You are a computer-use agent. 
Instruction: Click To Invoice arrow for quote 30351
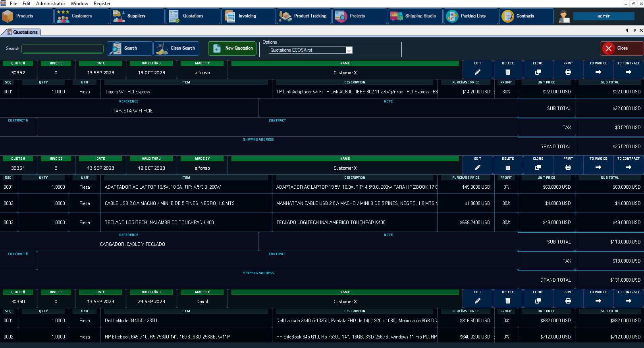598,167
